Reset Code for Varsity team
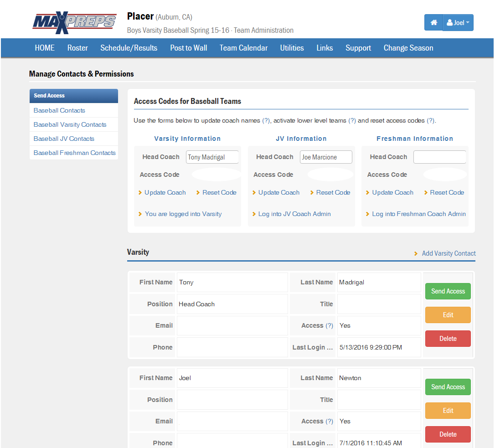 tap(219, 192)
